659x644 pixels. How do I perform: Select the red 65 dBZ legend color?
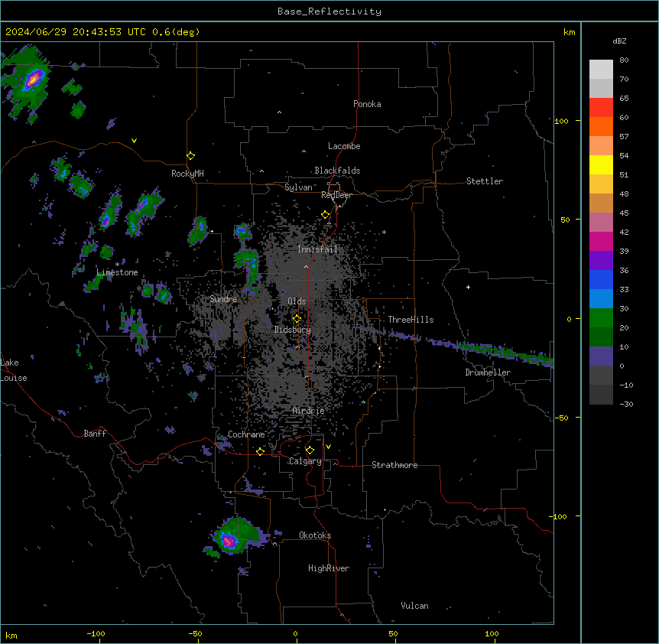(x=601, y=107)
